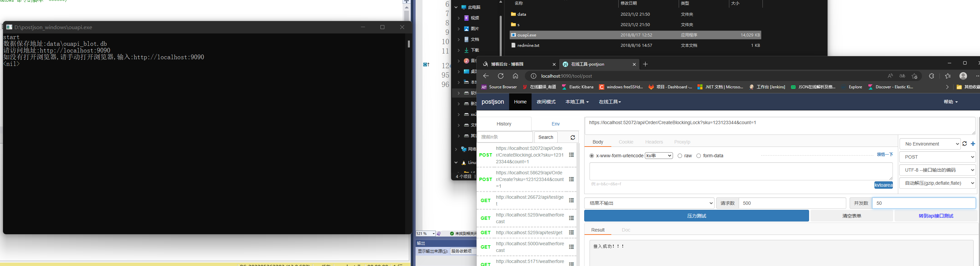Open the kv串 format dropdown

coord(659,156)
